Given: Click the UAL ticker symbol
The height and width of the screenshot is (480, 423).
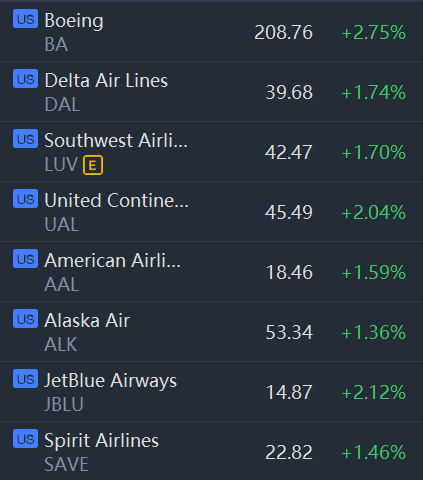Looking at the screenshot, I should click(62, 224).
